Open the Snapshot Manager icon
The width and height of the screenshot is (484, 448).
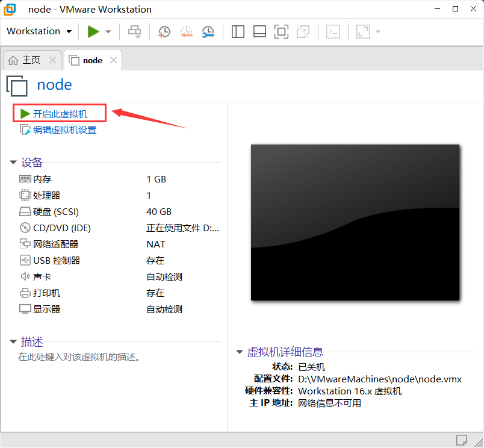pos(208,31)
